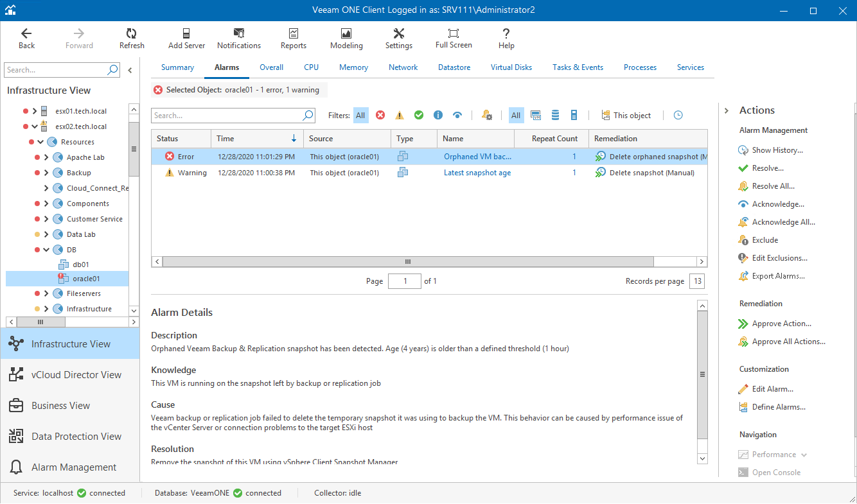Expand the Apache Lab resource pool
This screenshot has height=504, width=857.
pos(46,157)
